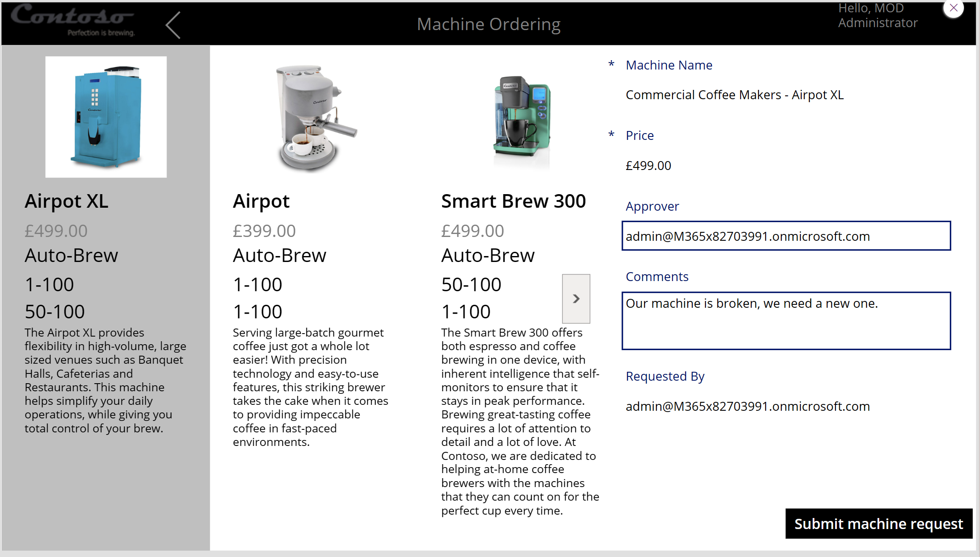Click the Machine Name label
Viewport: 980px width, 557px height.
[669, 65]
